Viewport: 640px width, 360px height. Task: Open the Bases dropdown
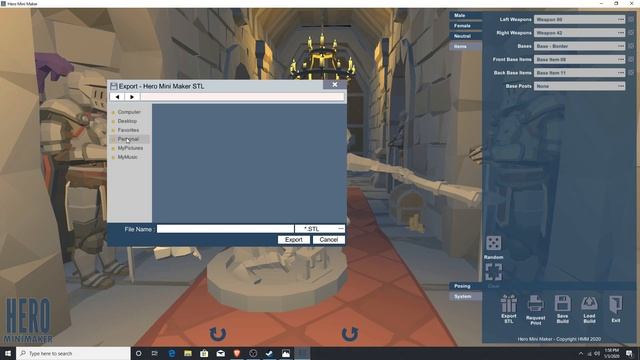[579, 46]
